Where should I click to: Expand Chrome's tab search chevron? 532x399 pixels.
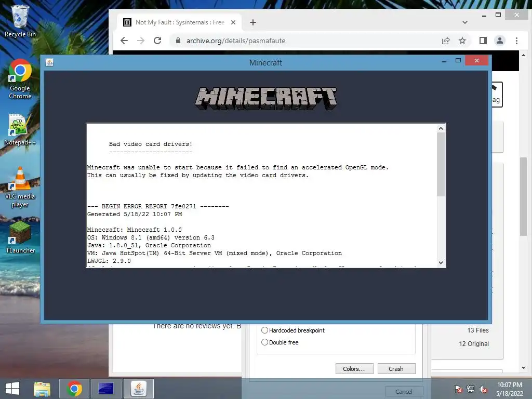(x=465, y=22)
